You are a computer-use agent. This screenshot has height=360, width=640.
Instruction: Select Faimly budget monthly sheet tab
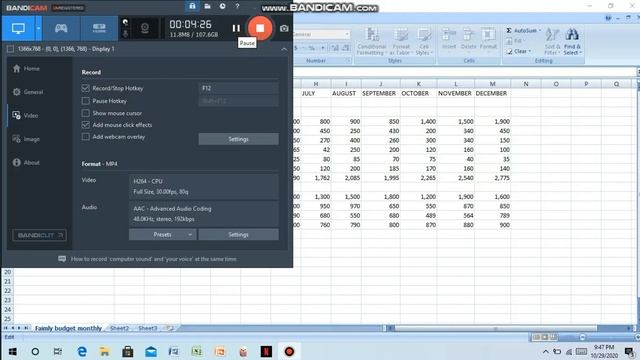click(68, 328)
